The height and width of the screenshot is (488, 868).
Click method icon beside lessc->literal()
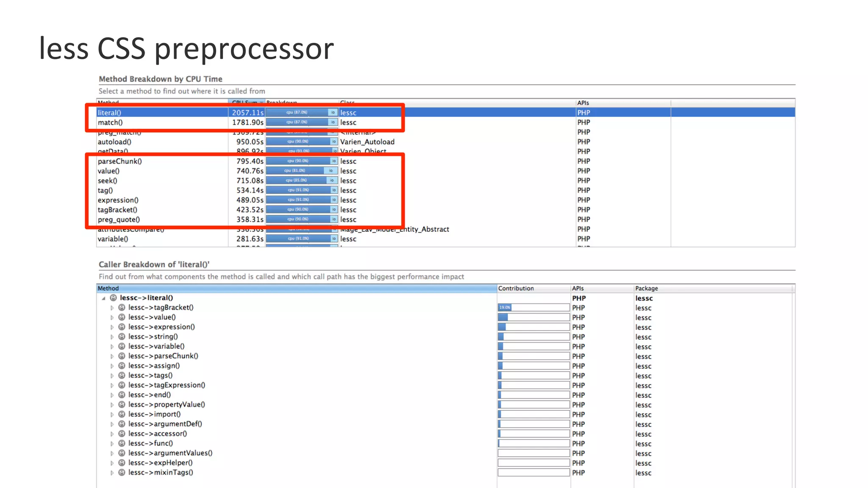(x=114, y=298)
